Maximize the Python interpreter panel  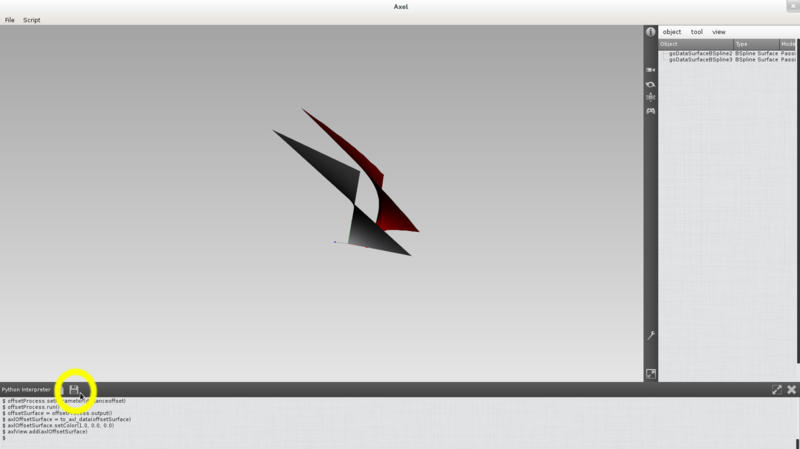(x=776, y=389)
